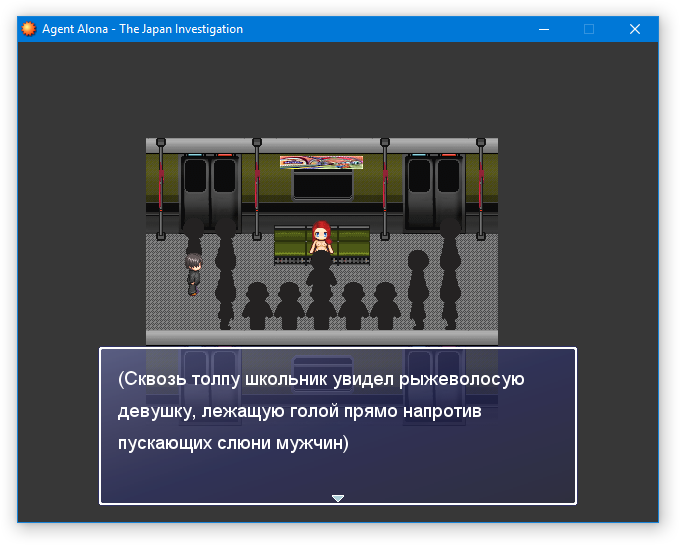Click the dark center train window
The image size is (680, 545).
click(322, 185)
